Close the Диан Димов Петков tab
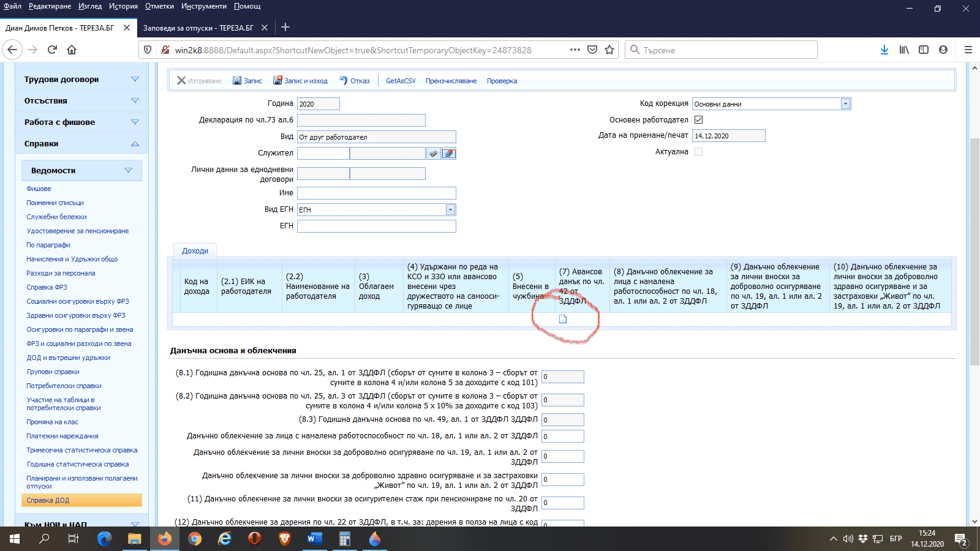This screenshot has height=551, width=980. pyautogui.click(x=127, y=28)
